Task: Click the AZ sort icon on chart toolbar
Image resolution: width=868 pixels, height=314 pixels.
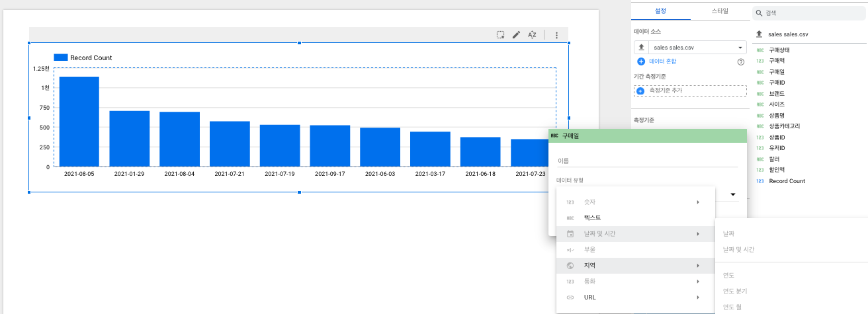Action: (532, 35)
